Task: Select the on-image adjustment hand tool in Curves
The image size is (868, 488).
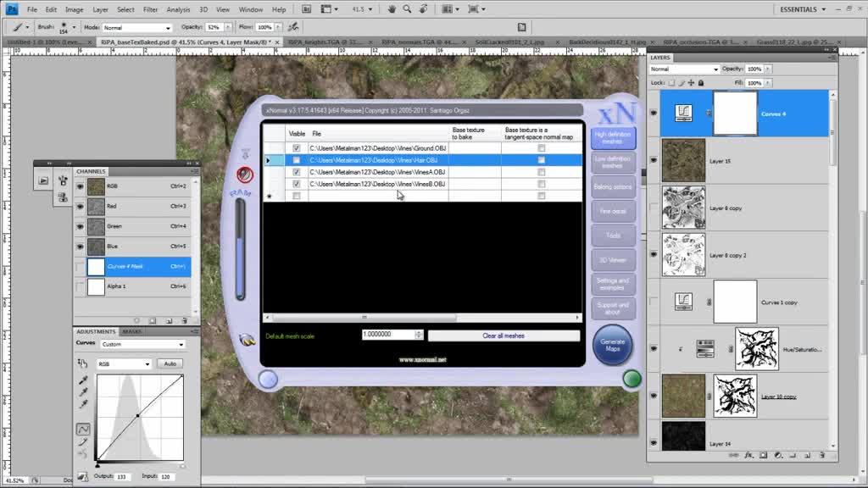Action: coord(82,363)
